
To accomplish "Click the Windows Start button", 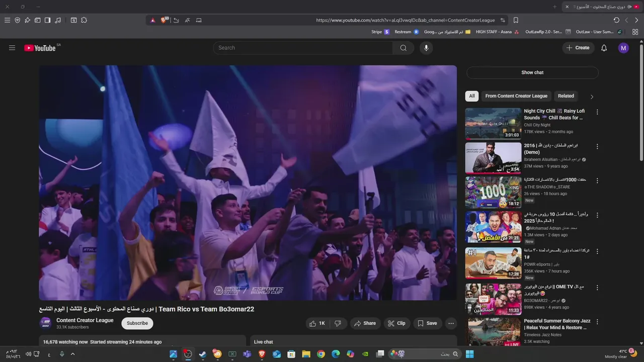I will [x=469, y=354].
